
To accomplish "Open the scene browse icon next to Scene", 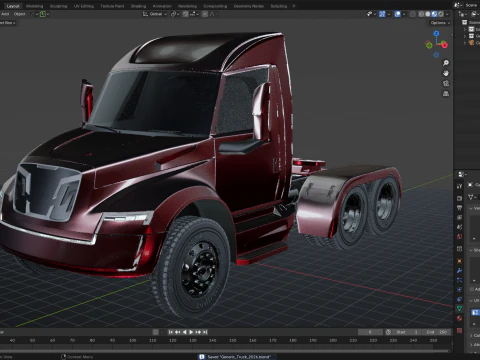I will coord(458,5).
